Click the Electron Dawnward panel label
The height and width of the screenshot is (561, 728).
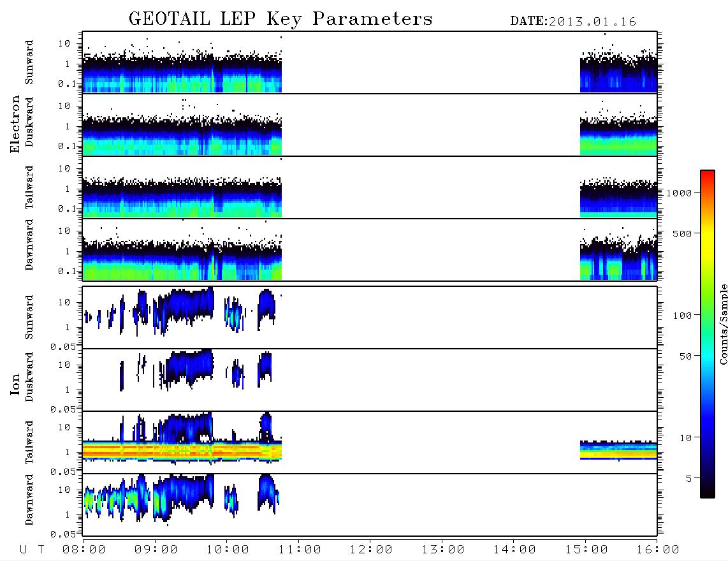[x=29, y=245]
